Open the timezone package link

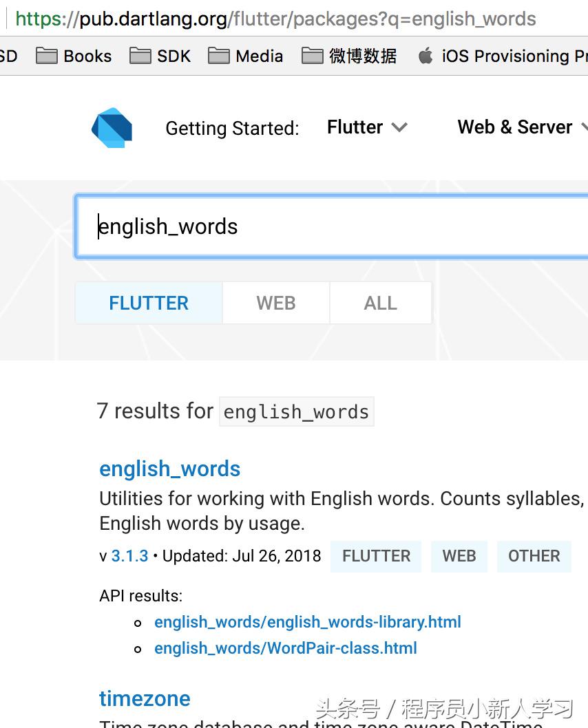click(x=145, y=698)
